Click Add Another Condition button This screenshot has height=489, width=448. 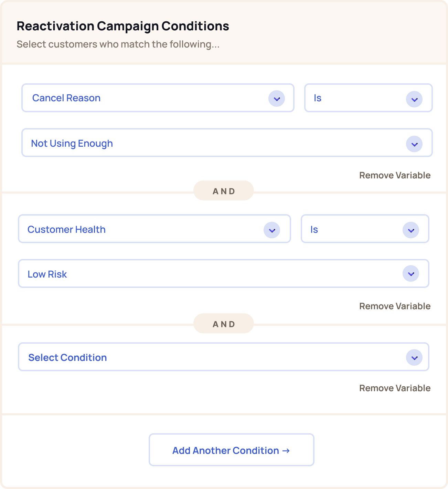coord(232,450)
